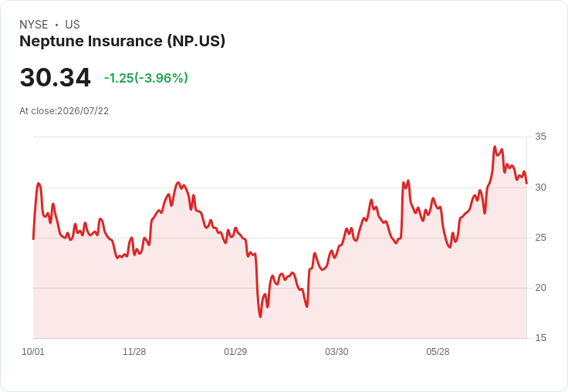
Task: Click the 10/01 date axis label
Action: point(33,351)
